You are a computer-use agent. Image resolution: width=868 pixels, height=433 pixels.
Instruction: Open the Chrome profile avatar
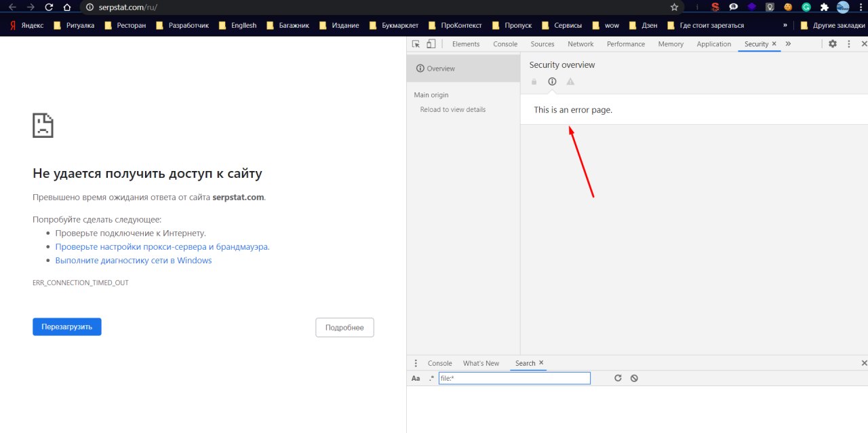point(843,7)
